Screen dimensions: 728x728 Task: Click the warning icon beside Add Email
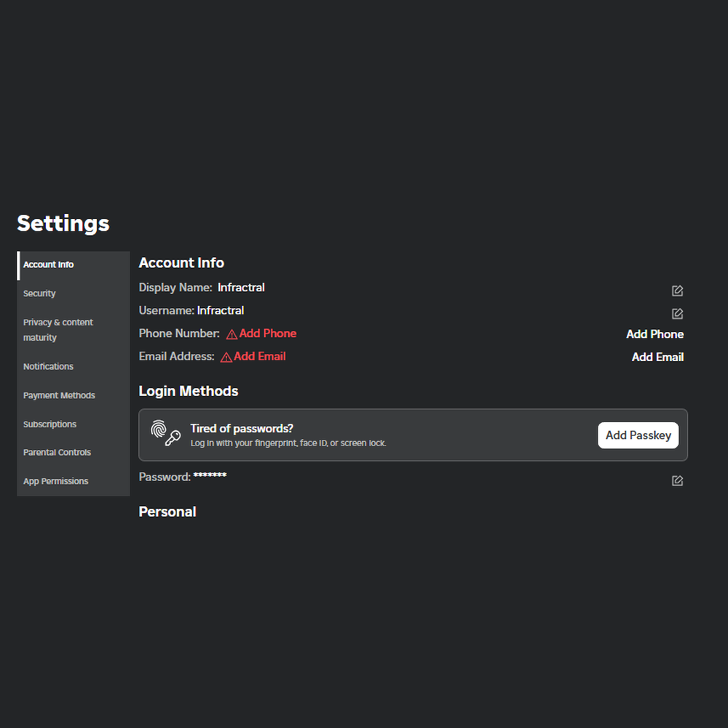(226, 357)
